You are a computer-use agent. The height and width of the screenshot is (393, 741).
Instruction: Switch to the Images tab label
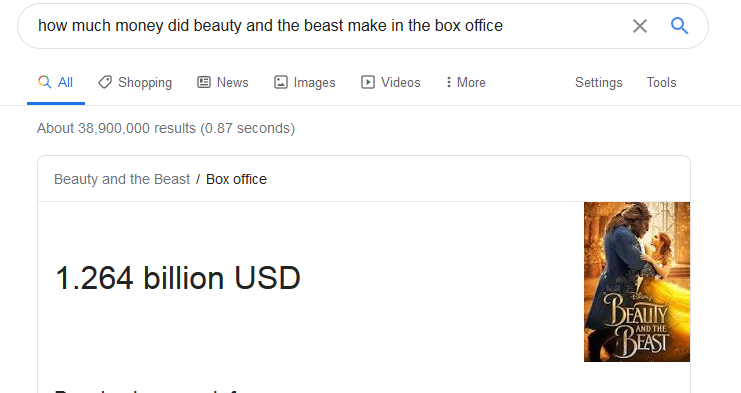tap(314, 83)
